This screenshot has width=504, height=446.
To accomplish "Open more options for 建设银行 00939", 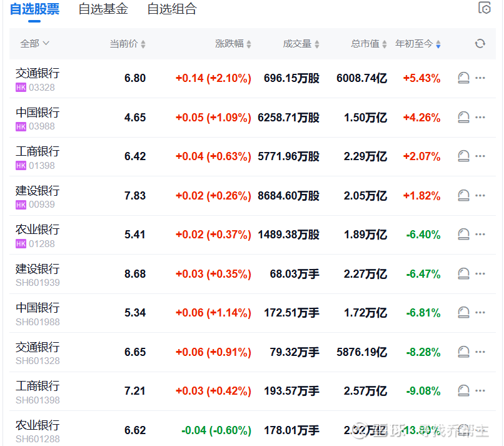I will [x=480, y=195].
